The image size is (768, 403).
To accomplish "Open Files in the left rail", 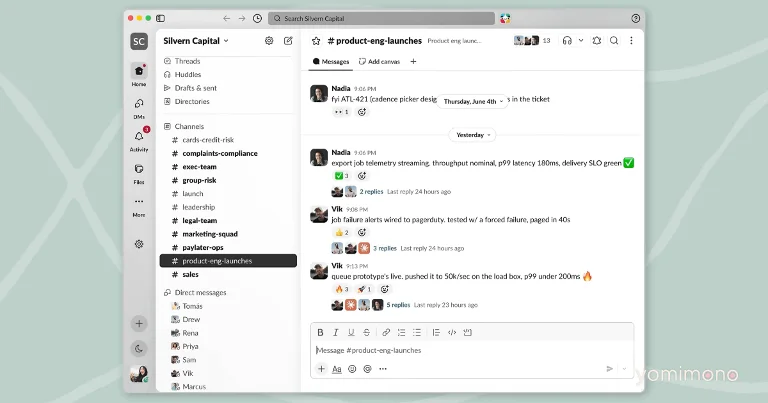I will 139,173.
